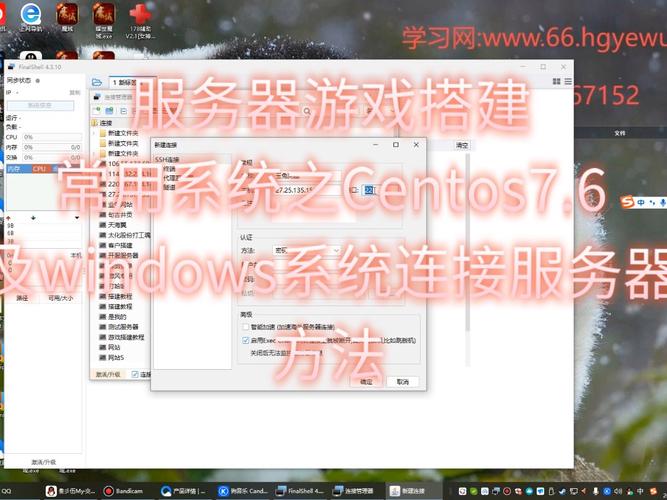Click the 可用/大小 column header
This screenshot has width=667, height=500.
pyautogui.click(x=60, y=298)
